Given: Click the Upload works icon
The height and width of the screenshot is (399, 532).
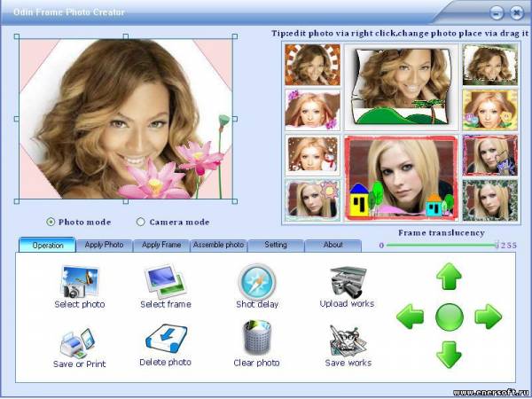Looking at the screenshot, I should (348, 281).
